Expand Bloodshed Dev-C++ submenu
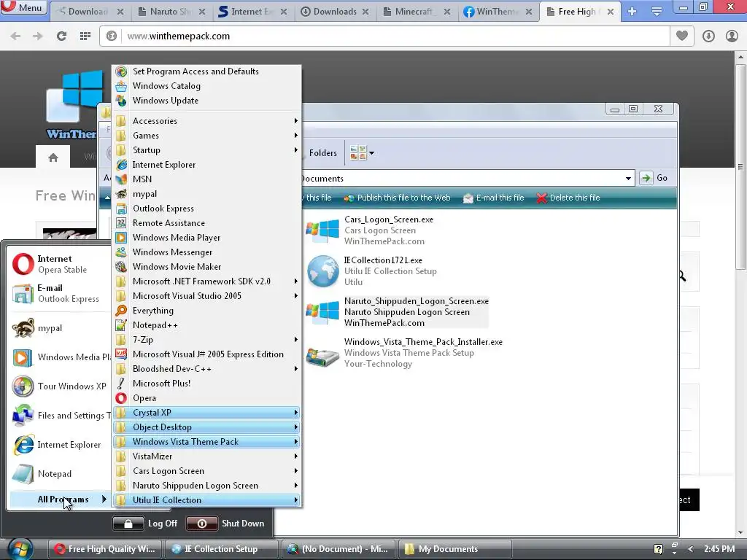Screen dimensions: 747x560 206,369
